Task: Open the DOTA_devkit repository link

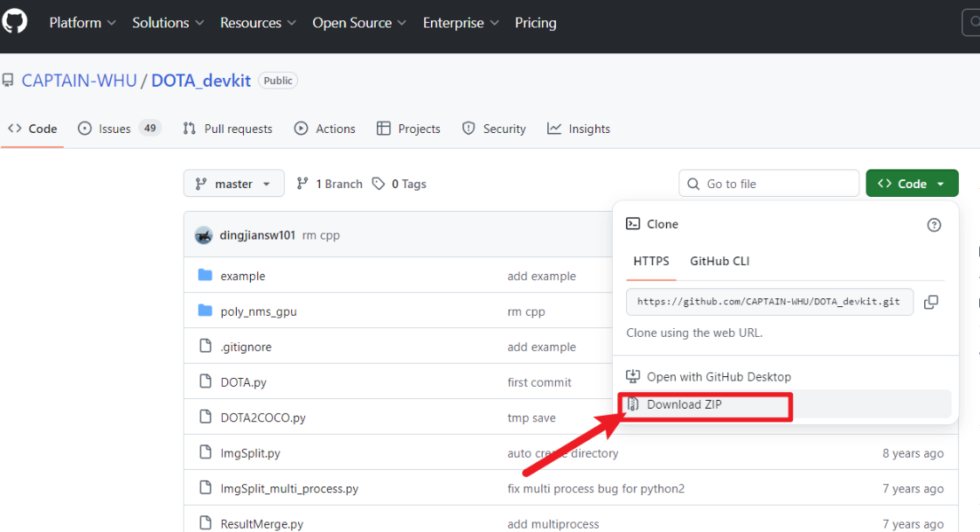Action: point(200,80)
